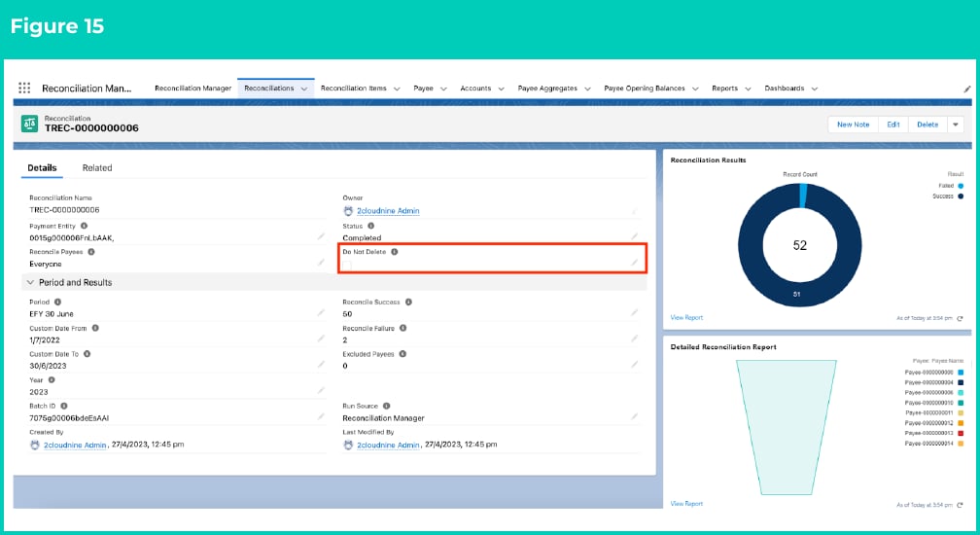Viewport: 980px width, 535px height.
Task: Click info icon next to Do Not Delete
Action: tap(395, 252)
